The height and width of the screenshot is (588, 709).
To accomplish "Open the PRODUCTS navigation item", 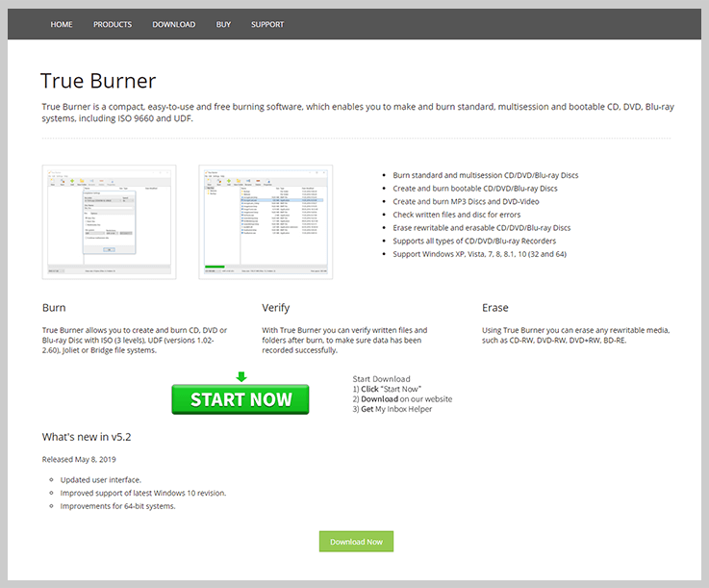I will (113, 24).
